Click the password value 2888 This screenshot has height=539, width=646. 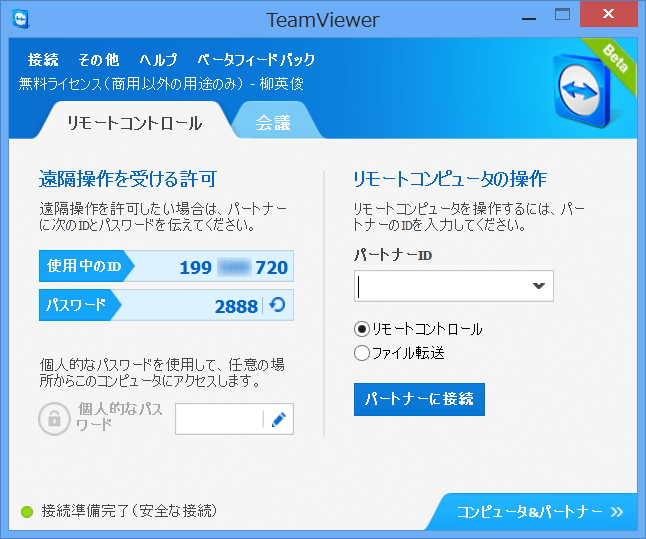[x=236, y=306]
